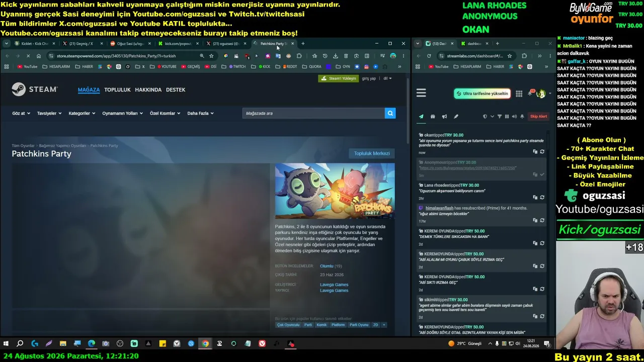Mute Streamlabs alert sounds

[514, 117]
